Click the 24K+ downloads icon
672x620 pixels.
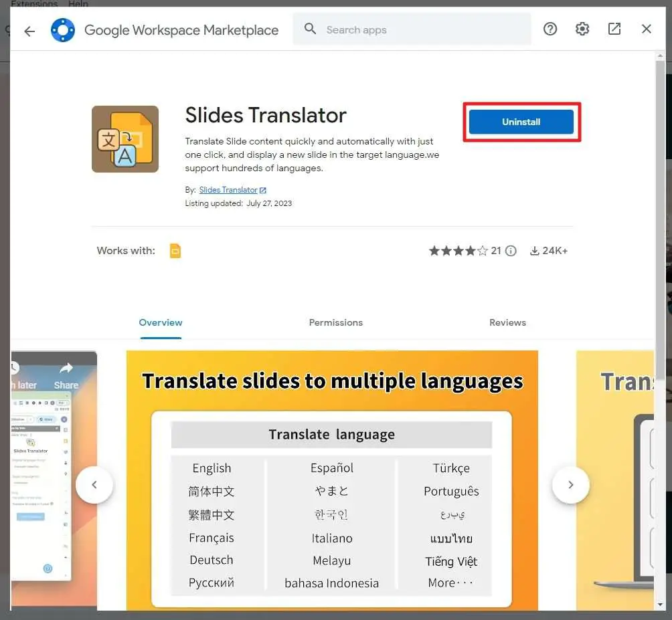[534, 251]
